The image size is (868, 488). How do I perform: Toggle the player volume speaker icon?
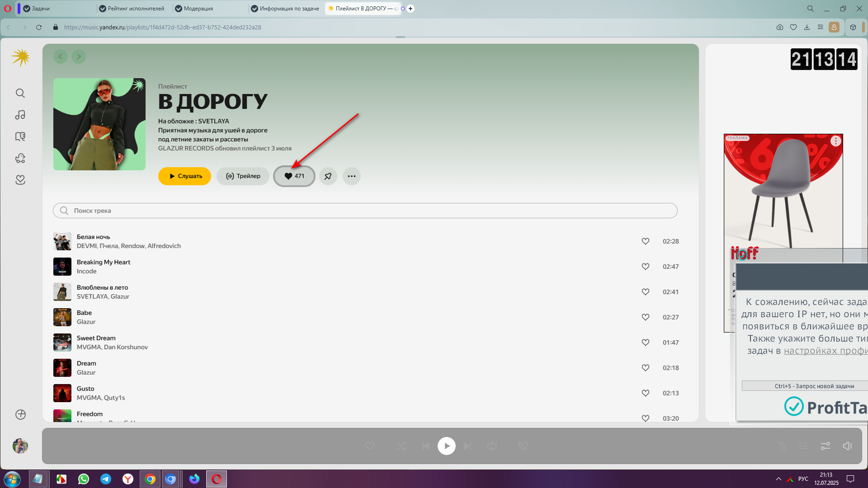pyautogui.click(x=847, y=446)
